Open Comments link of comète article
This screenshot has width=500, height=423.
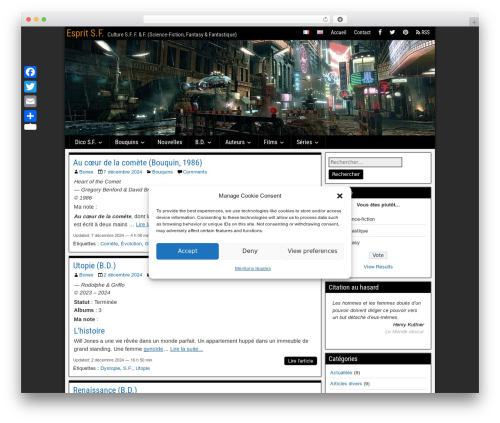point(195,172)
